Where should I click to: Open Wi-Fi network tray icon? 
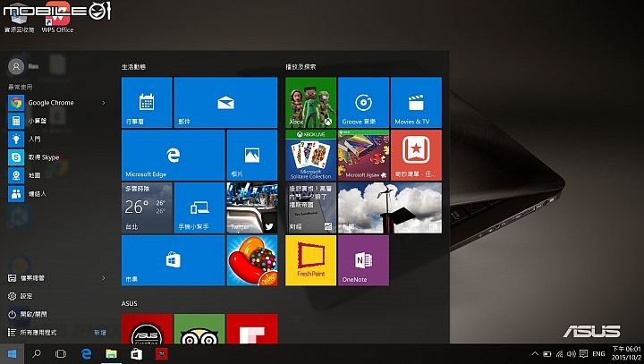coord(559,354)
